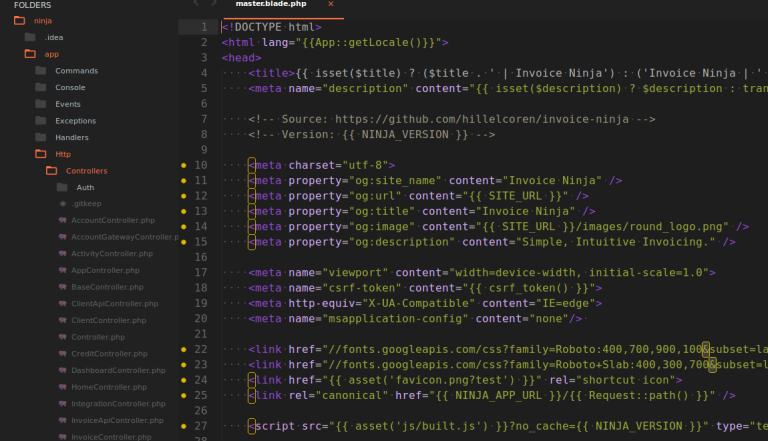The image size is (768, 441).
Task: Select the ninja folder label
Action: tap(43, 21)
